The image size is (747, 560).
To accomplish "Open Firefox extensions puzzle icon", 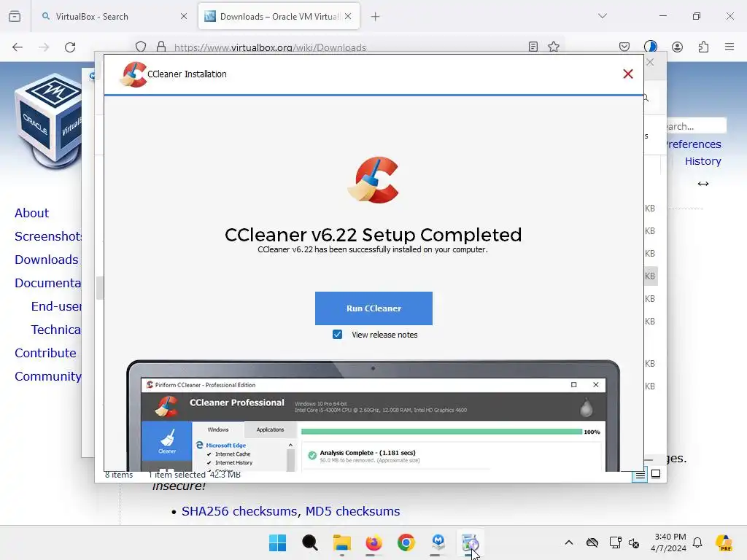I will click(x=703, y=47).
